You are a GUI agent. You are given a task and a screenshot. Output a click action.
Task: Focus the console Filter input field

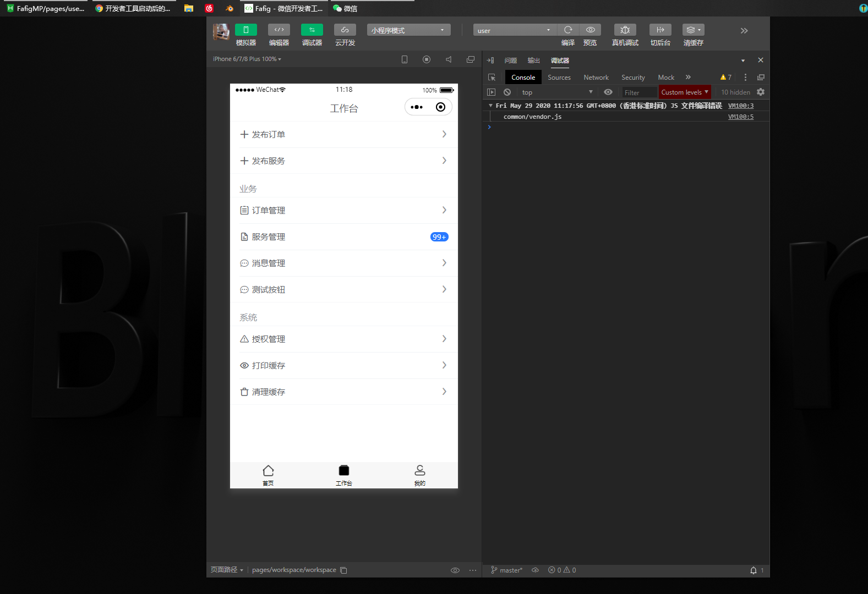[x=640, y=92]
